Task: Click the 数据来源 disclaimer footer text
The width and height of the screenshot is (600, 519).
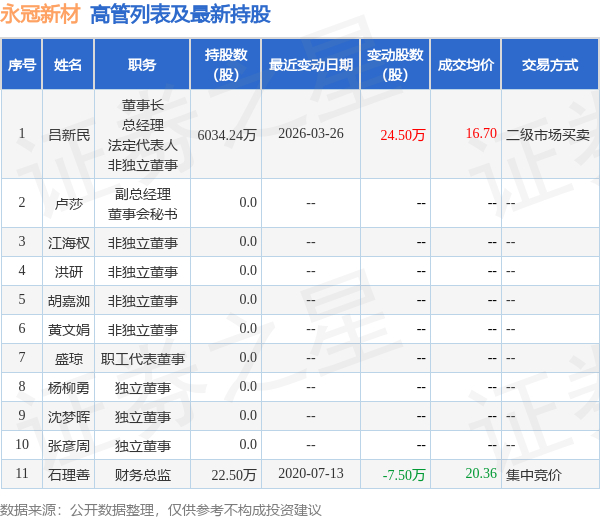Action: (x=161, y=510)
